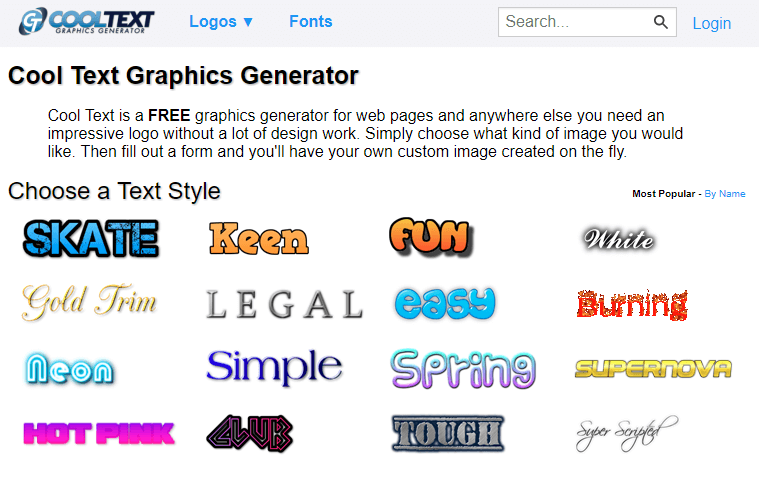Sort text styles By Name
The image size is (759, 477).
coord(725,194)
